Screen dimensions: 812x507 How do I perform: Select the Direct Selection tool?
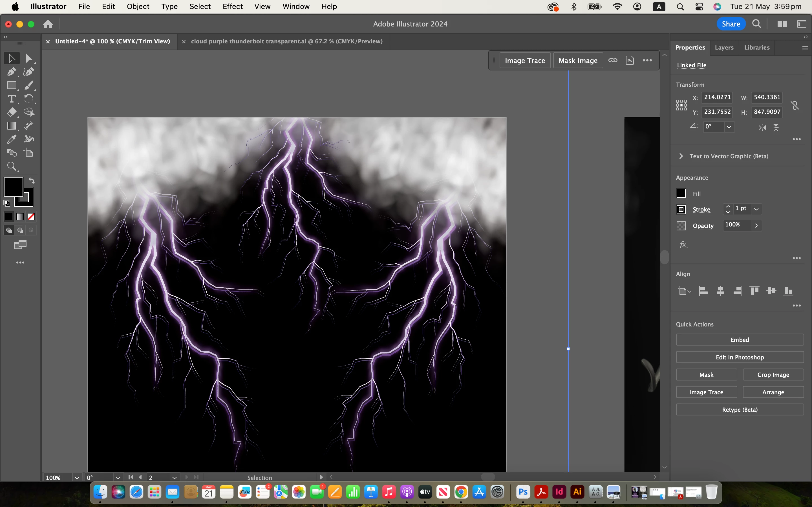click(x=29, y=58)
